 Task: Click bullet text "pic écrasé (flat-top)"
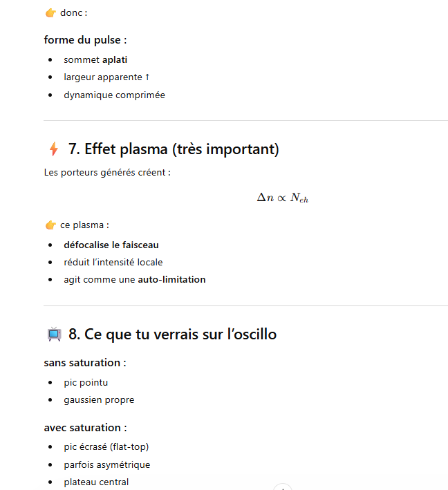coord(106,446)
